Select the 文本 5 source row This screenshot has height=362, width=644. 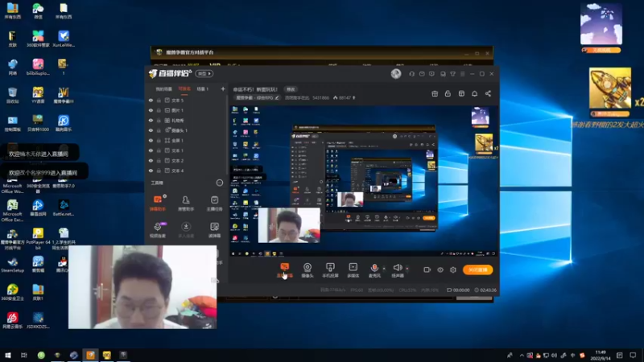pyautogui.click(x=186, y=100)
